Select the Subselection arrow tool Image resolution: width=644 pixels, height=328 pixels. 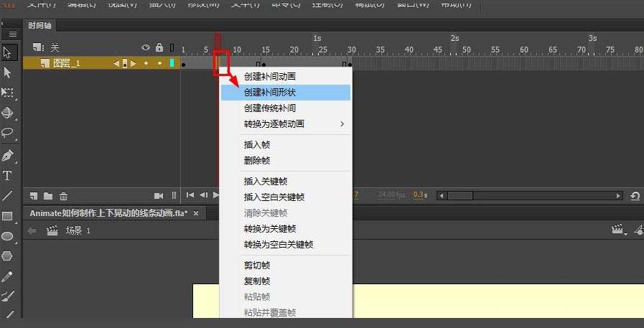click(x=8, y=72)
